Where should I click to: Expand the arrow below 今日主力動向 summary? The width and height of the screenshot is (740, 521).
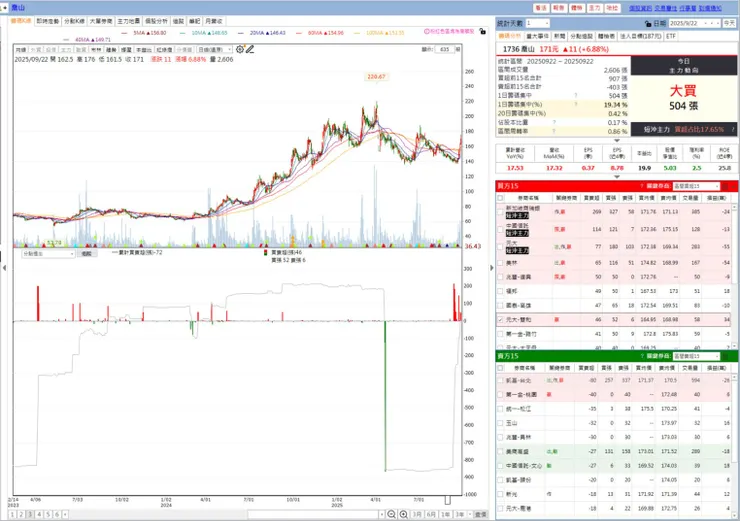pos(616,141)
